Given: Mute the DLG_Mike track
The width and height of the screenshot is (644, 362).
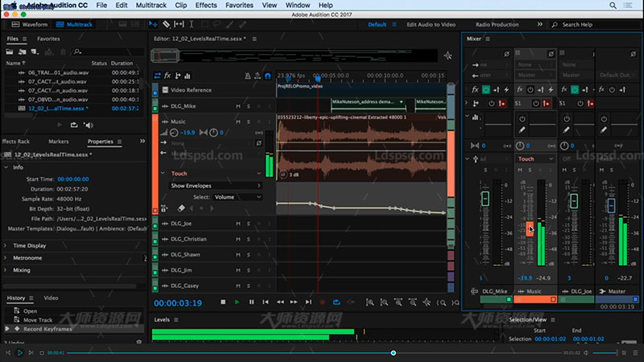Looking at the screenshot, I should tap(238, 106).
